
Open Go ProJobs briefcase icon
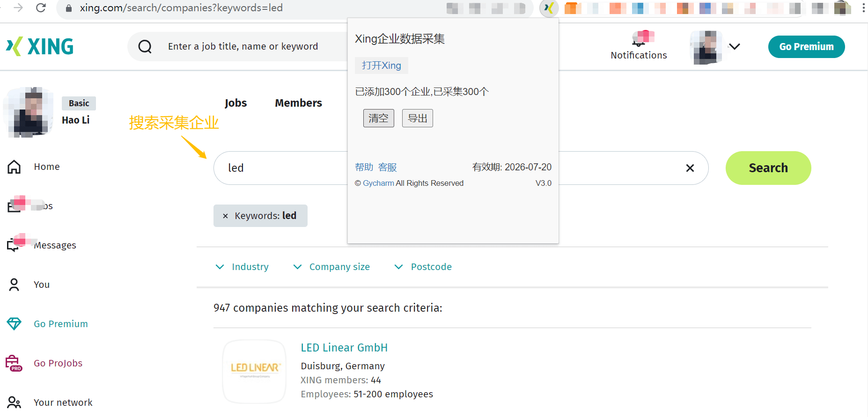14,363
